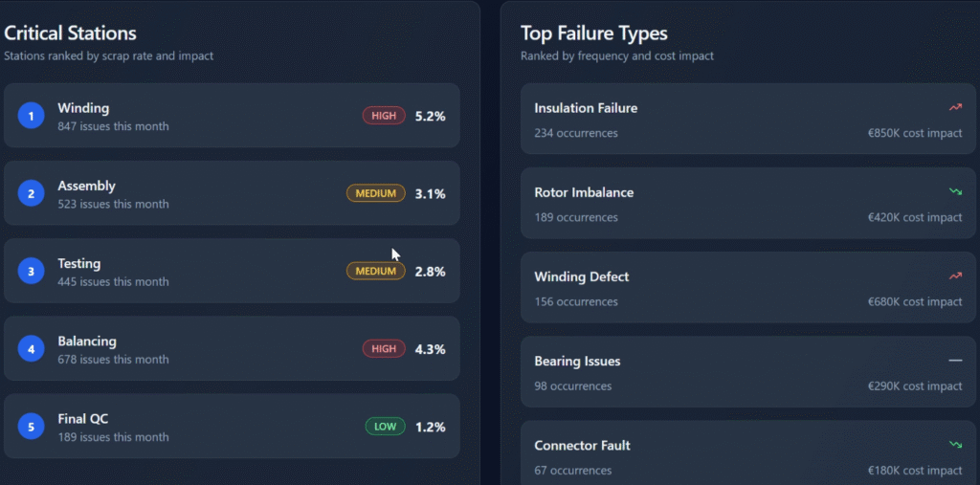Screen dimensions: 980x485
Task: Click the rank 2 badge for Assembly
Action: (x=31, y=194)
